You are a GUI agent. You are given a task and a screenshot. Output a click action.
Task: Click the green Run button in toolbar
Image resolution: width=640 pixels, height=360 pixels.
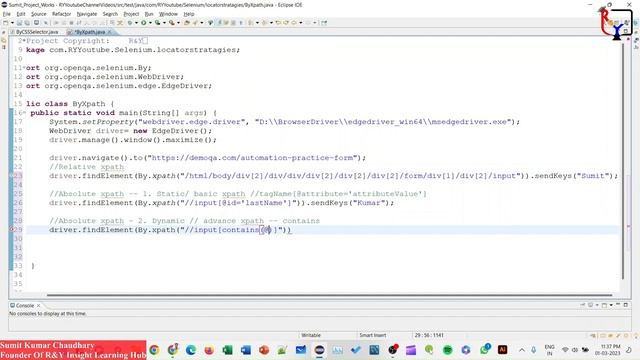coord(144,23)
